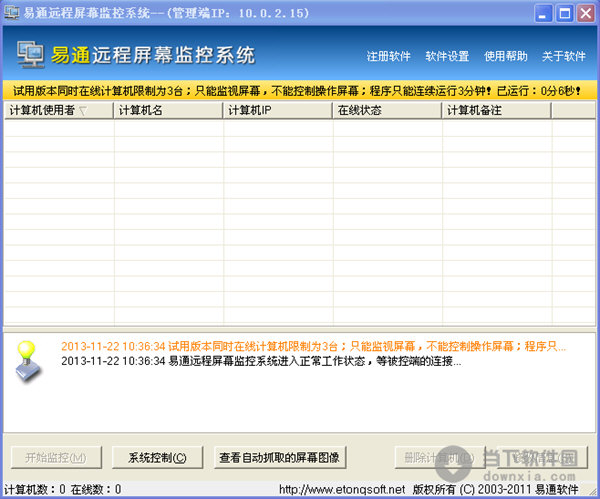Open the 软件设置 menu

click(x=447, y=56)
